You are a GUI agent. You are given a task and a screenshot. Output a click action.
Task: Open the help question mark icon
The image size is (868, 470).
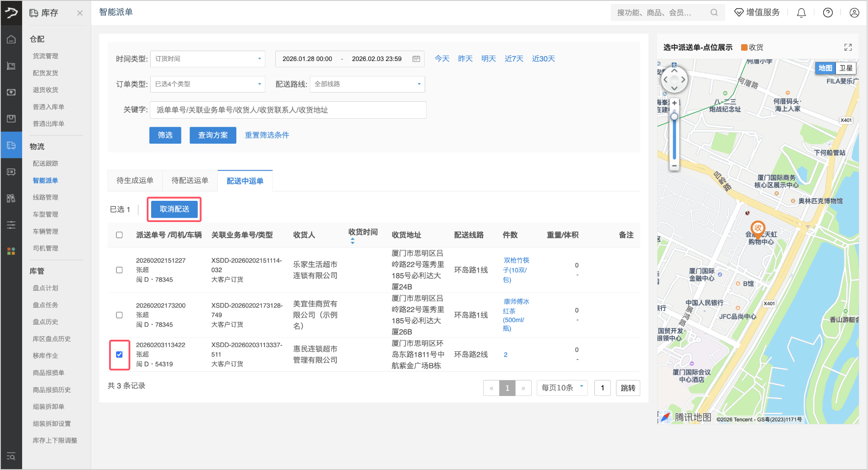pyautogui.click(x=828, y=13)
